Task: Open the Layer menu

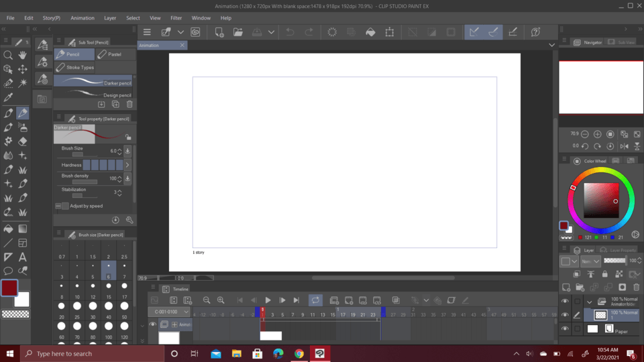Action: click(x=110, y=18)
